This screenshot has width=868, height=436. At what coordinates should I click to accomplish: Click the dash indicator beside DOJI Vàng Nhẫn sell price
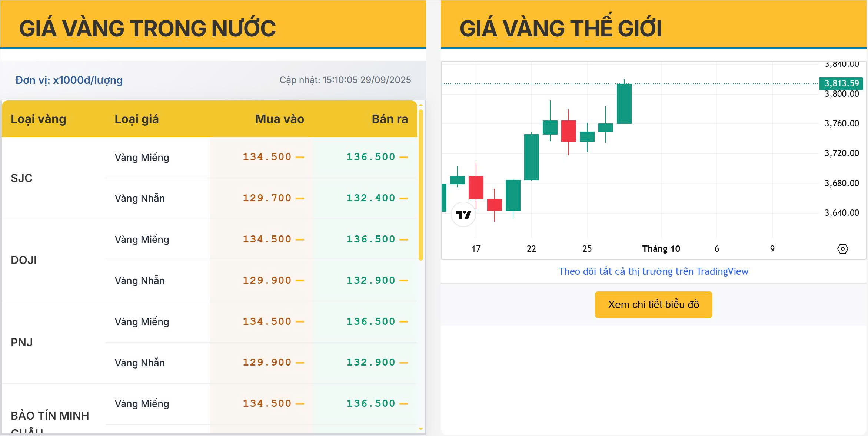click(404, 281)
